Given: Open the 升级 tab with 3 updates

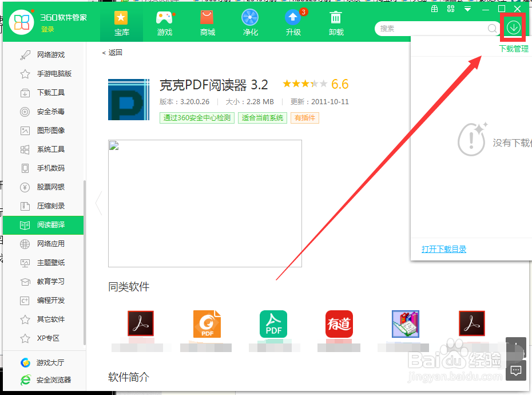Looking at the screenshot, I should (x=293, y=23).
